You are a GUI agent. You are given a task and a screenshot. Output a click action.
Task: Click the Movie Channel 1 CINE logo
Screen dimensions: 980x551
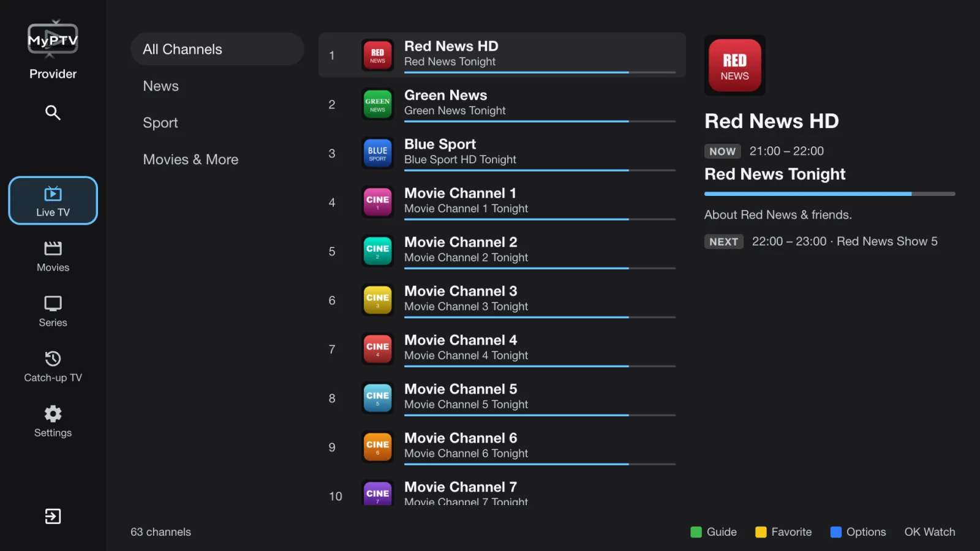point(377,202)
